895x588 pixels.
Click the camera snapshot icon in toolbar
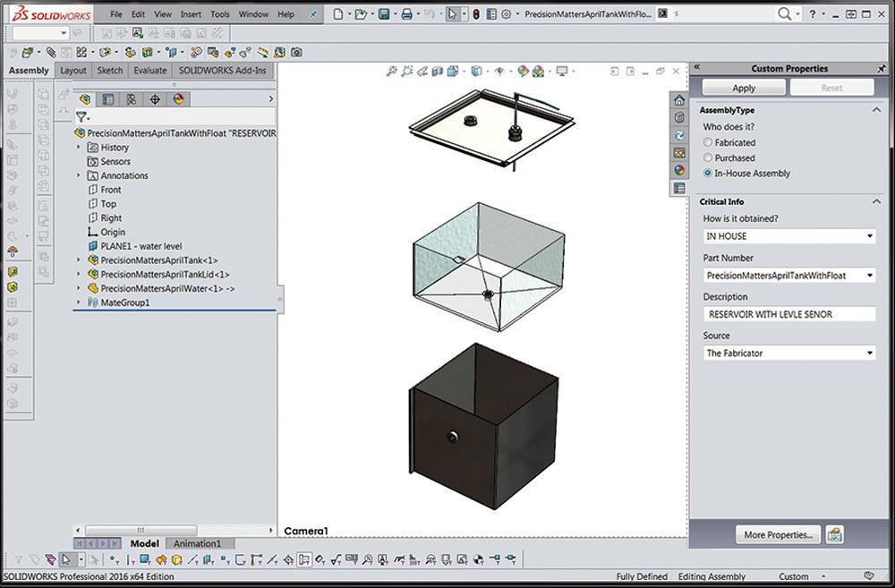coord(296,53)
